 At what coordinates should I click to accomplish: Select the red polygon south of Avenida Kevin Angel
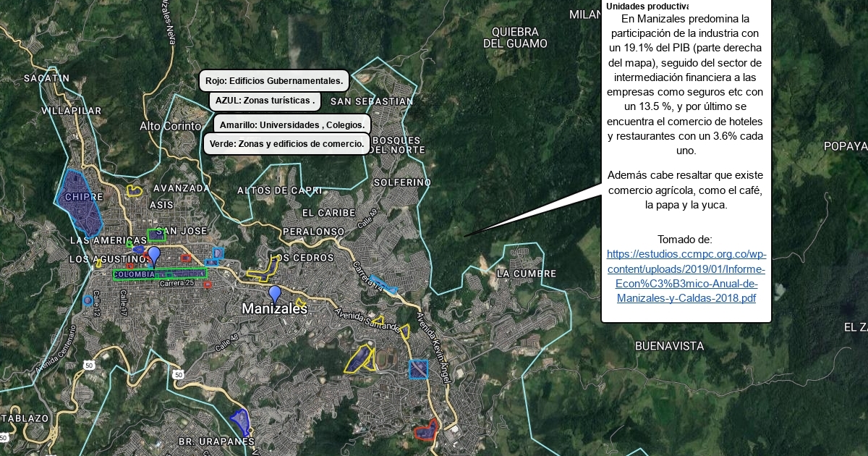[x=427, y=430]
